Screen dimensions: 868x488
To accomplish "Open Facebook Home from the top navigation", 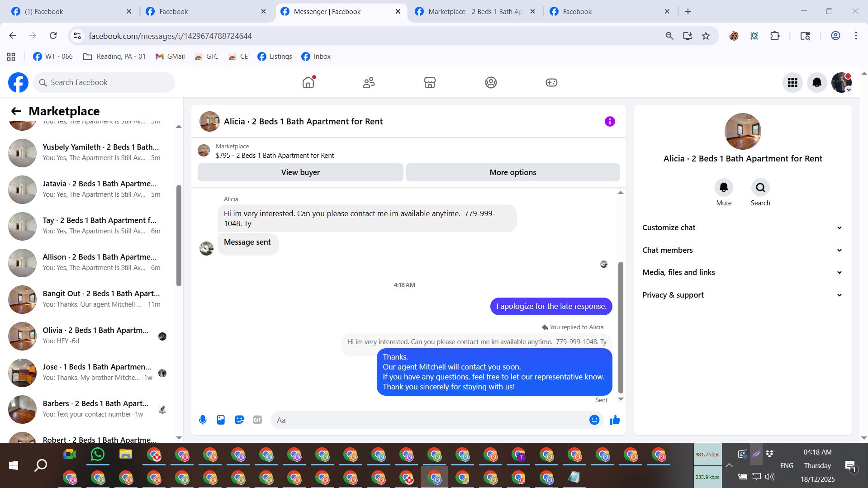I will [308, 82].
